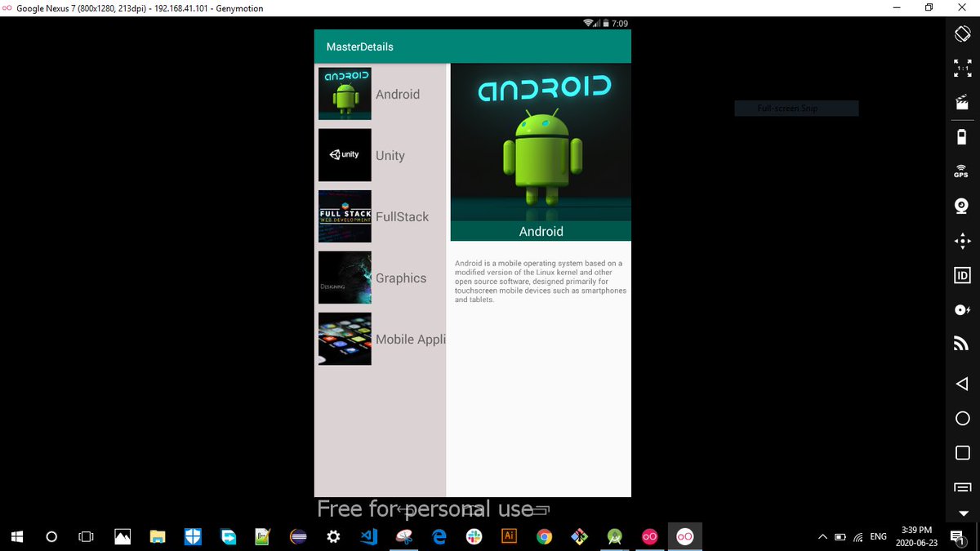980x551 pixels.
Task: Show hidden system tray icons chevron
Action: pos(822,536)
